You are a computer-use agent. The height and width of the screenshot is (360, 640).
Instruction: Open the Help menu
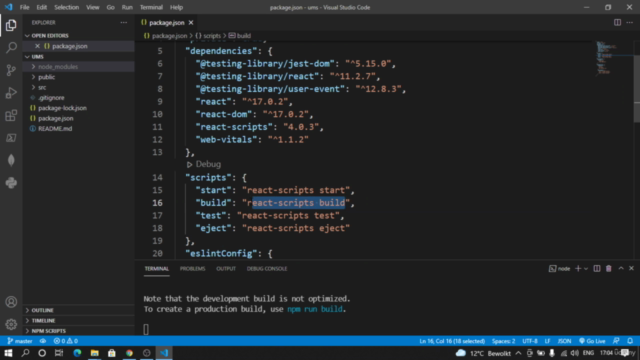tap(176, 7)
